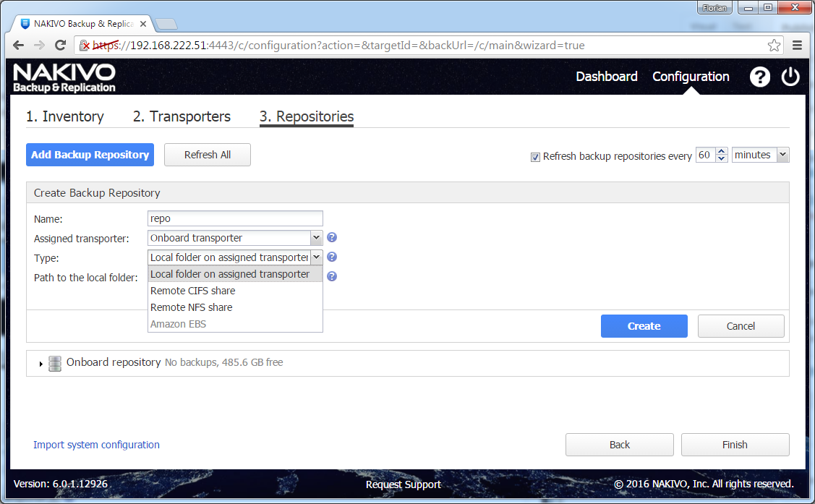Image resolution: width=815 pixels, height=504 pixels.
Task: Show help for Path to local folder
Action: click(332, 276)
